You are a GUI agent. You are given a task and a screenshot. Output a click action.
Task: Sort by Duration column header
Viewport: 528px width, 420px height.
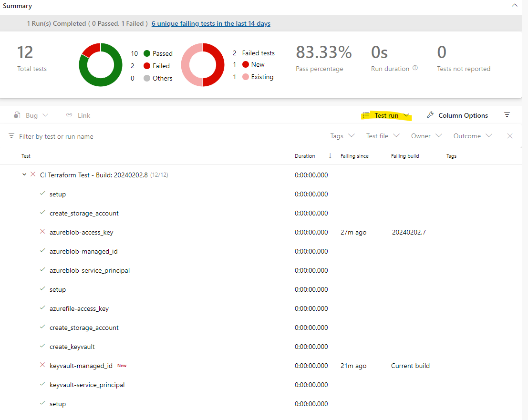coord(305,156)
